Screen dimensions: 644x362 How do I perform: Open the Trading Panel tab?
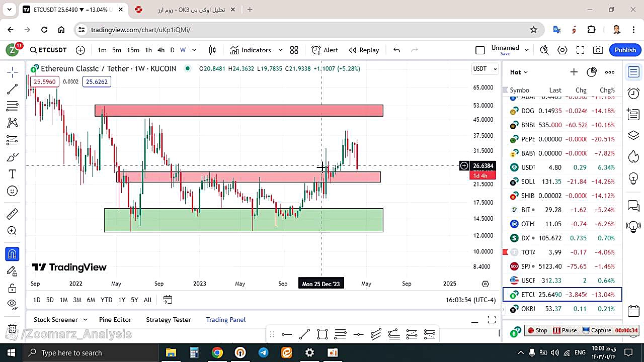[x=226, y=320]
